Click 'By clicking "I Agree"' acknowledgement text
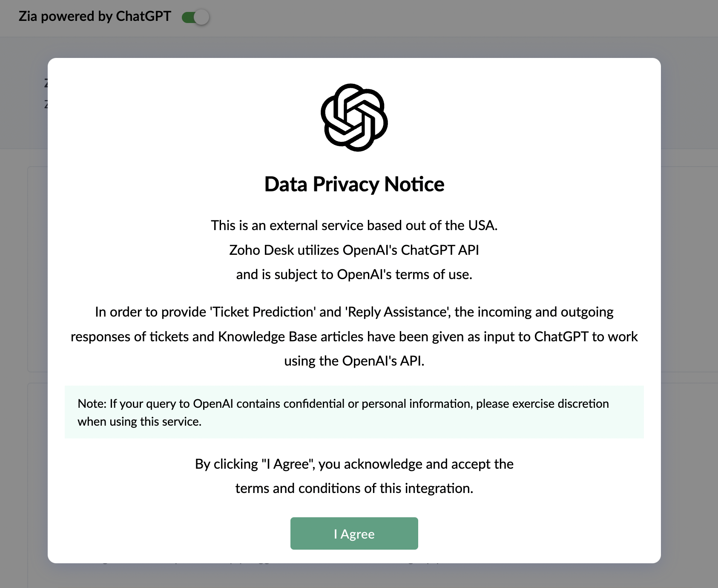This screenshot has width=718, height=588. (x=354, y=464)
